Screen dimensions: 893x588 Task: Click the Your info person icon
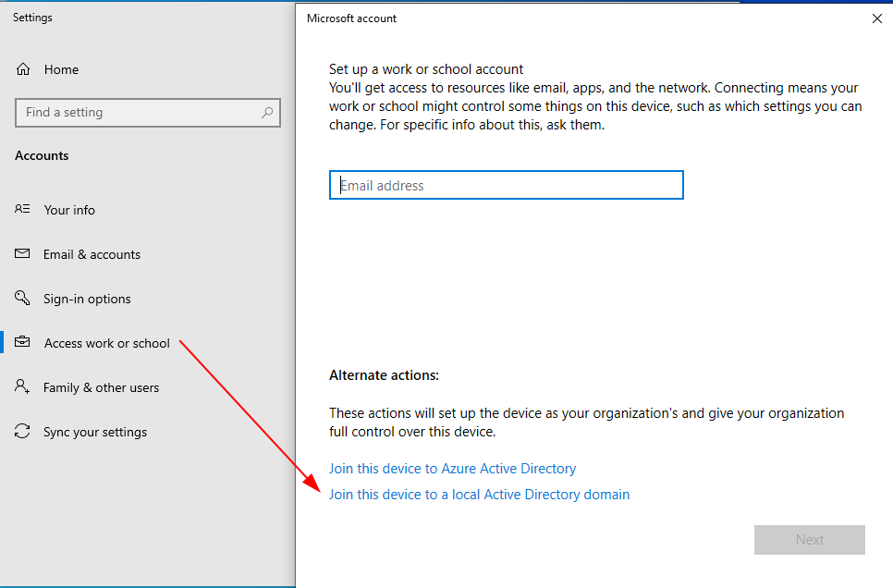pos(22,209)
